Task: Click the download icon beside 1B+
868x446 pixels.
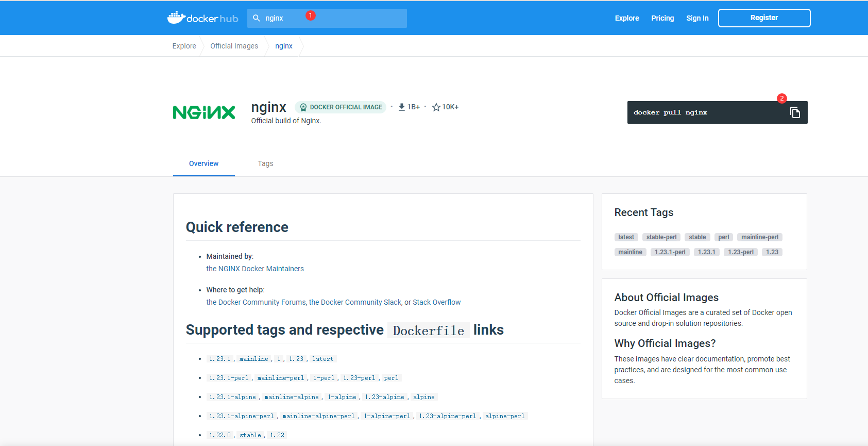Action: click(x=402, y=107)
